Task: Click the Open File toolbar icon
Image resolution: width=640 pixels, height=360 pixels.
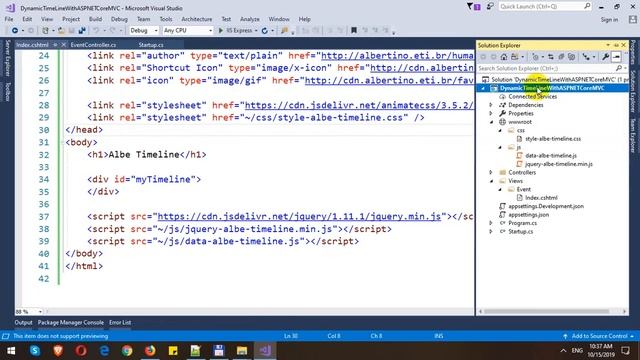Action: (x=61, y=31)
